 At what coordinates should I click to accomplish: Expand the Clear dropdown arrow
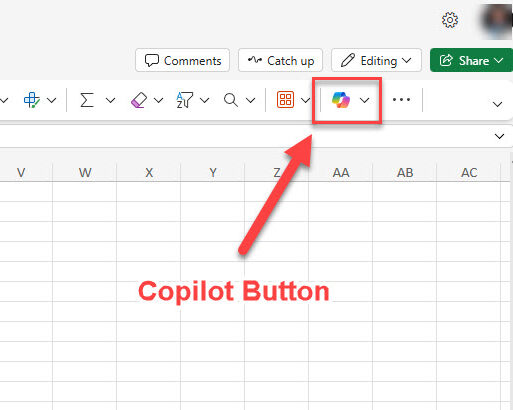click(159, 100)
